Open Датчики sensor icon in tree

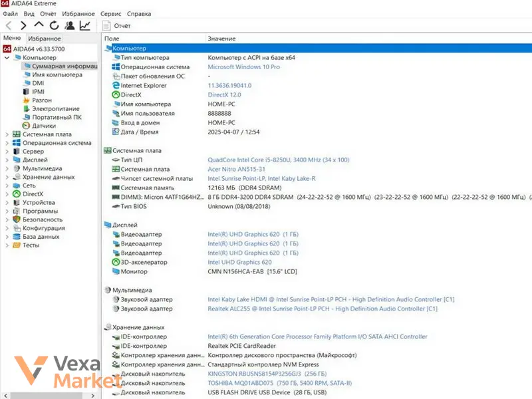click(x=27, y=126)
